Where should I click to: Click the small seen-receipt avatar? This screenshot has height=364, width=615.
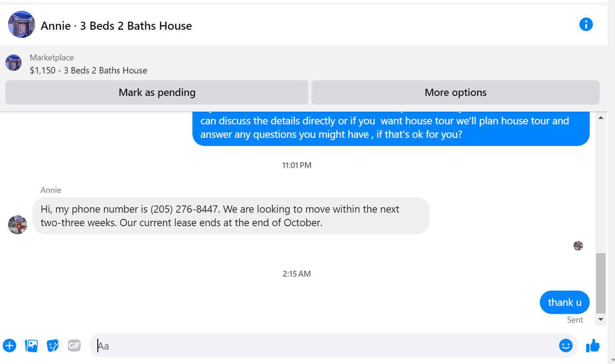pos(578,246)
